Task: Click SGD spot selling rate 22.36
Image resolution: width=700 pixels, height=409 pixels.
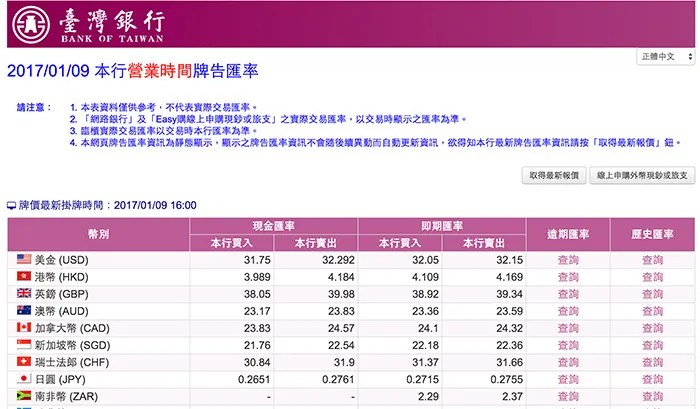Action: click(509, 345)
